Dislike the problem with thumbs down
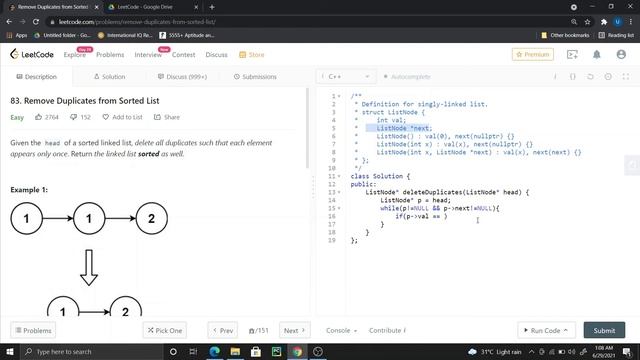Image resolution: width=640 pixels, height=360 pixels. point(73,117)
